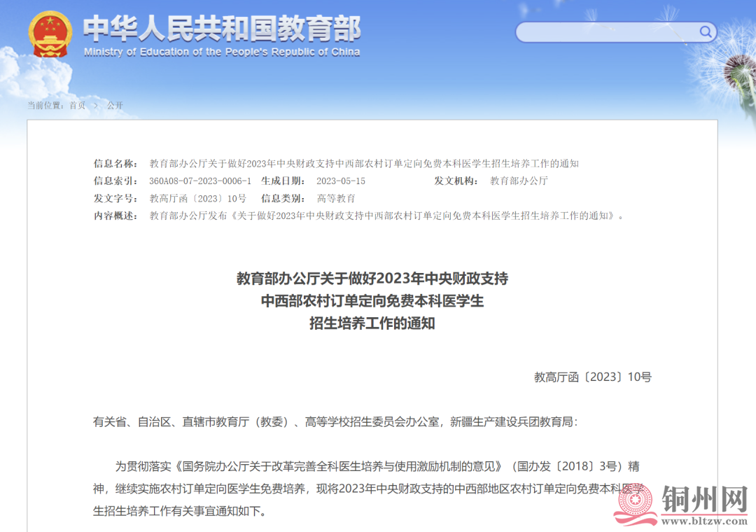Click the paragraph line starting 为贯彻落实
The width and height of the screenshot is (756, 532).
pyautogui.click(x=377, y=466)
